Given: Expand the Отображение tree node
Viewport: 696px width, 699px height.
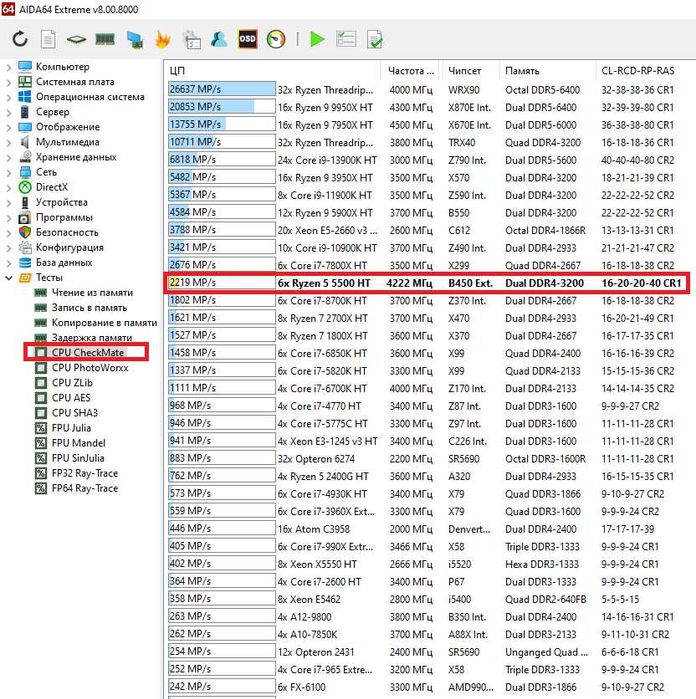Looking at the screenshot, I should pyautogui.click(x=8, y=127).
